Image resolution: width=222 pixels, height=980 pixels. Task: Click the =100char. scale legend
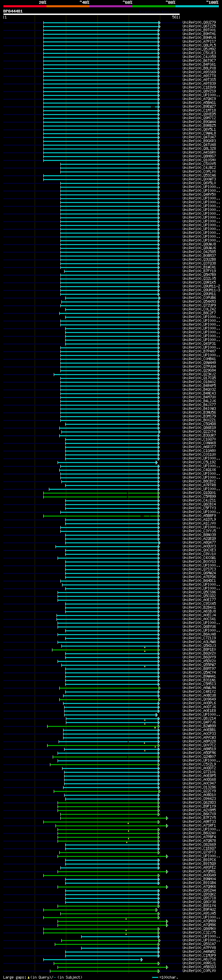coord(165,977)
